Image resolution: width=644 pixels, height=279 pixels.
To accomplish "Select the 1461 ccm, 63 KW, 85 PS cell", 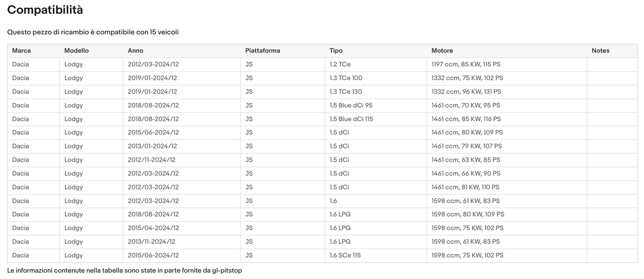I will pos(466,160).
